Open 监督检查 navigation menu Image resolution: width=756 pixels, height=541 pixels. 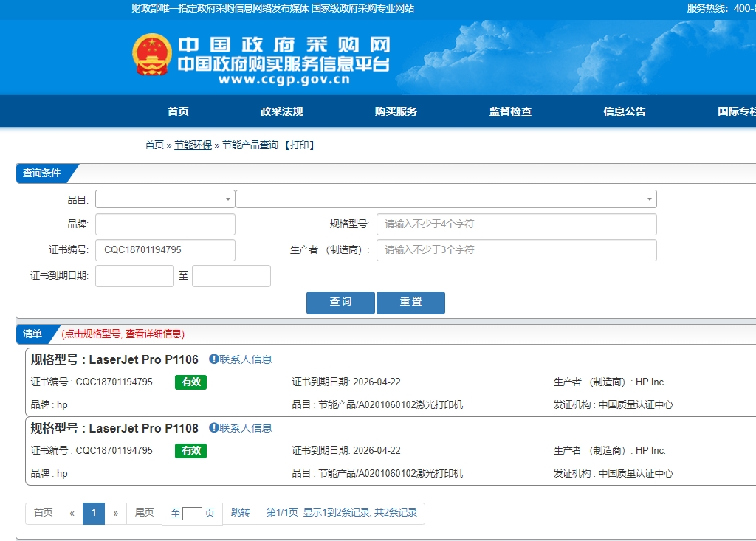(511, 111)
